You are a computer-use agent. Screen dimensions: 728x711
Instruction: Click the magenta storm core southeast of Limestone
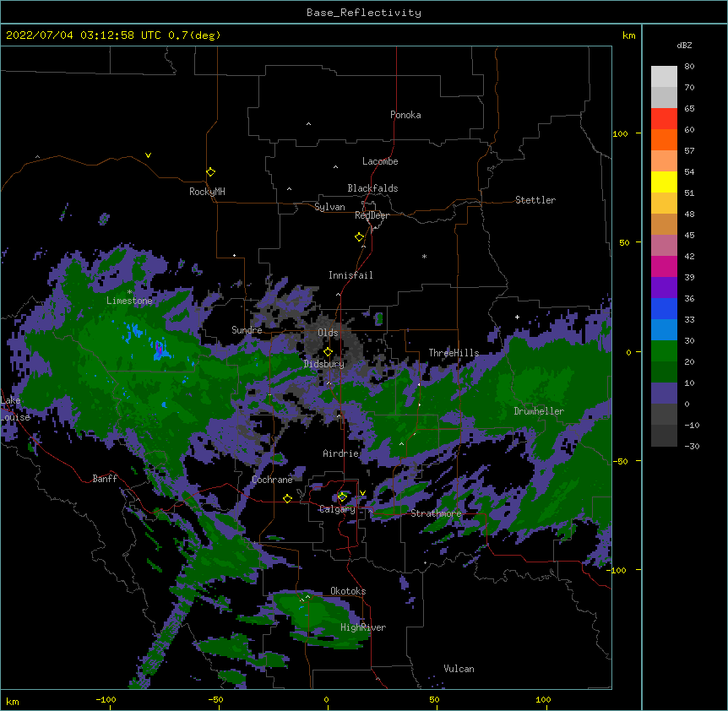click(x=160, y=349)
